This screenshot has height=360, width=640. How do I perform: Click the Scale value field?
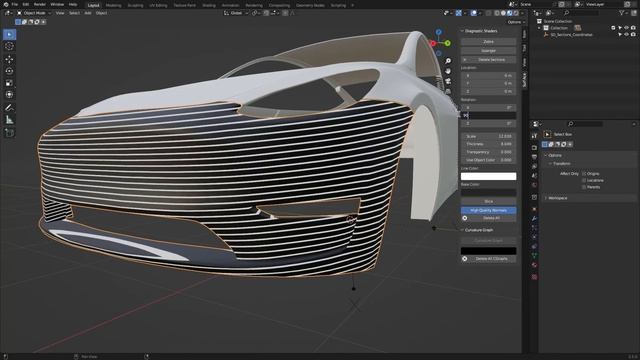489,136
